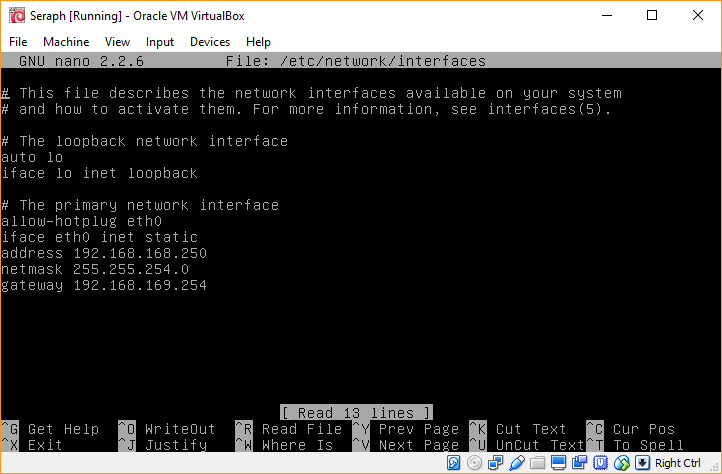Expand the View menu

(x=117, y=42)
